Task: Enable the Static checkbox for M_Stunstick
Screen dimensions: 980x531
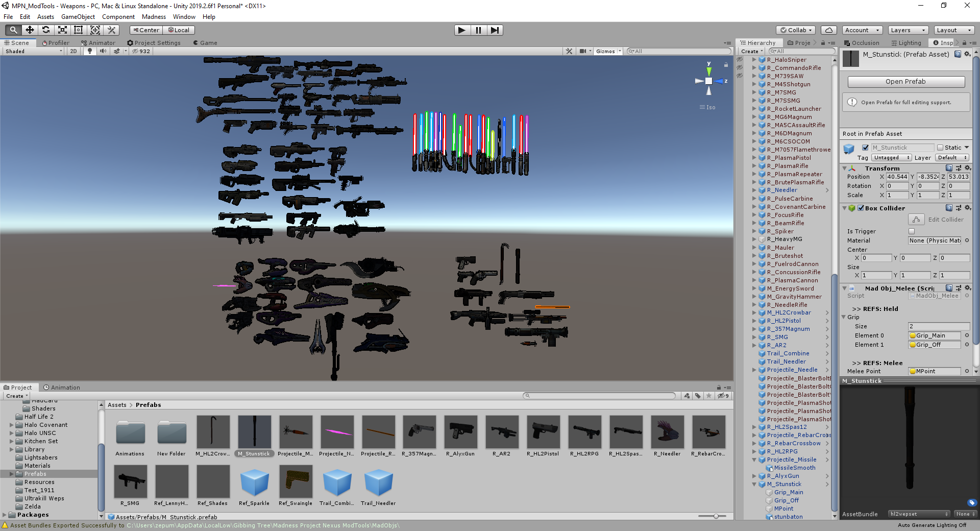Action: [939, 147]
